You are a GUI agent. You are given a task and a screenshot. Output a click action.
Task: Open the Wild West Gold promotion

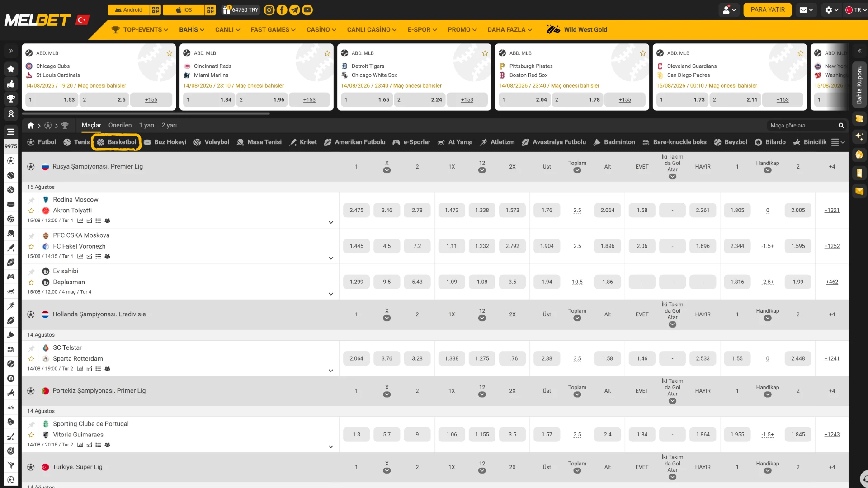(x=577, y=30)
